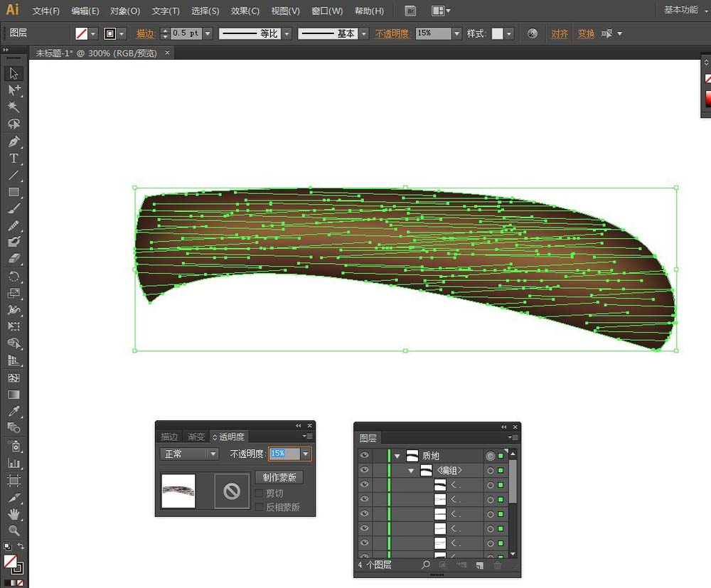Image resolution: width=711 pixels, height=588 pixels.
Task: Open opacity dropdown arrow in transparency panel
Action: pos(306,454)
